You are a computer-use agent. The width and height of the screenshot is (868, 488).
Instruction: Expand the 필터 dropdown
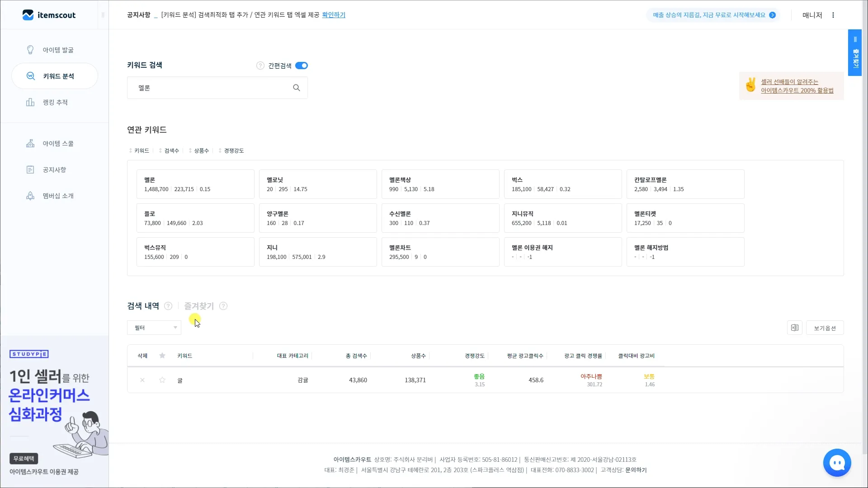click(x=154, y=328)
